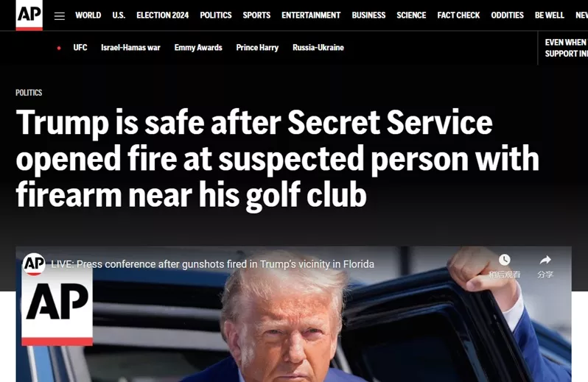Screen dimensions: 588x382
Task: Click the AP logo in header
Action: point(29,15)
